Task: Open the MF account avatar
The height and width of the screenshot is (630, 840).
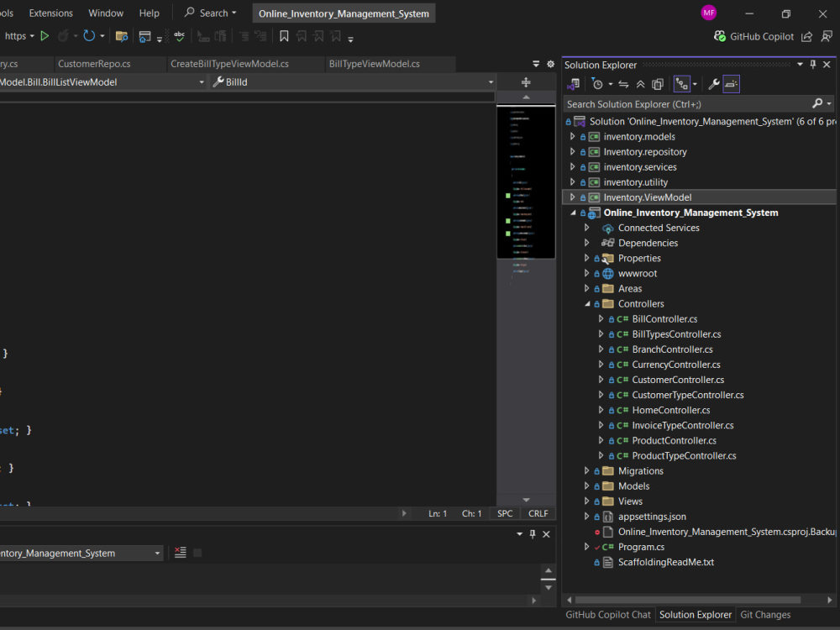Action: 709,13
